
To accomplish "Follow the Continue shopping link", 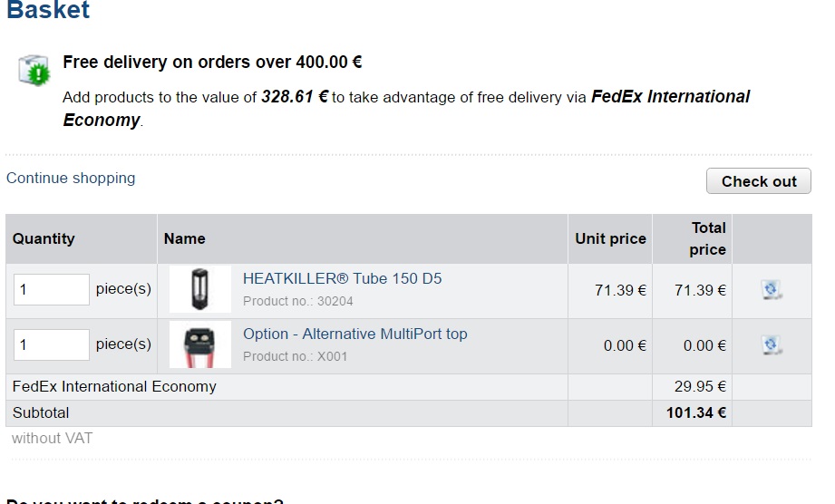I will 71,178.
